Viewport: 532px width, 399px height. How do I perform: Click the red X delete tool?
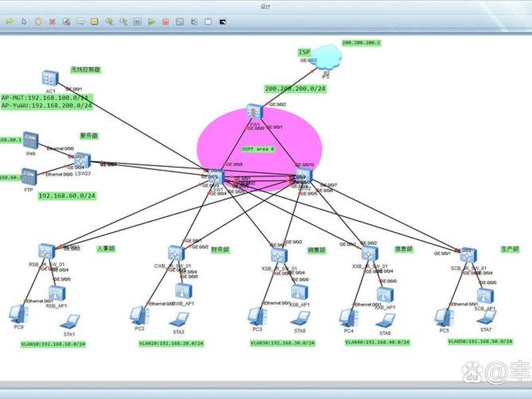point(53,22)
